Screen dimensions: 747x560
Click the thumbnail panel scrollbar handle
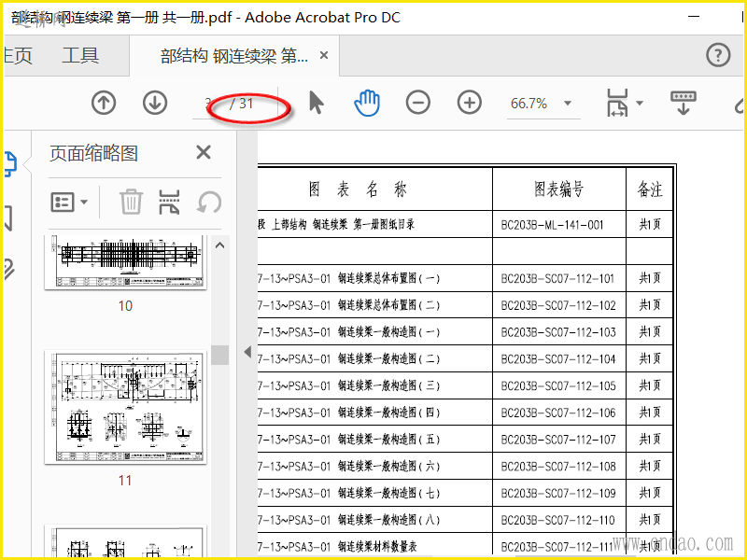219,355
